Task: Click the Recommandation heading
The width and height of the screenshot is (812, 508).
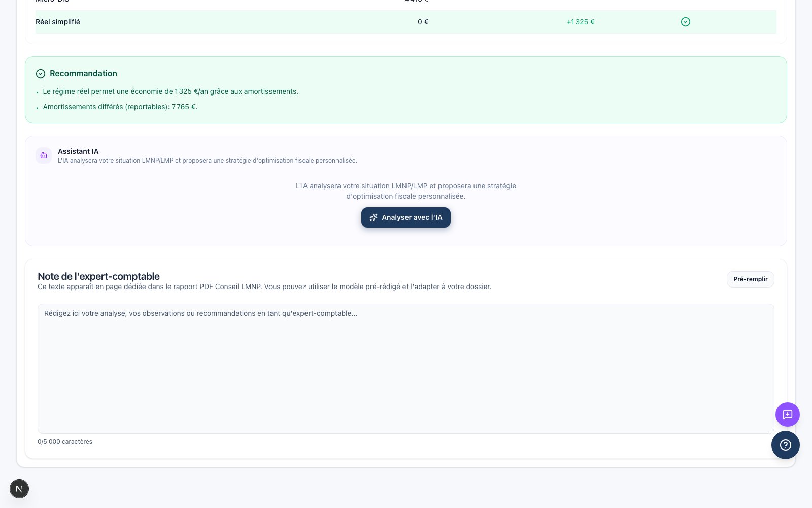Action: coord(83,74)
